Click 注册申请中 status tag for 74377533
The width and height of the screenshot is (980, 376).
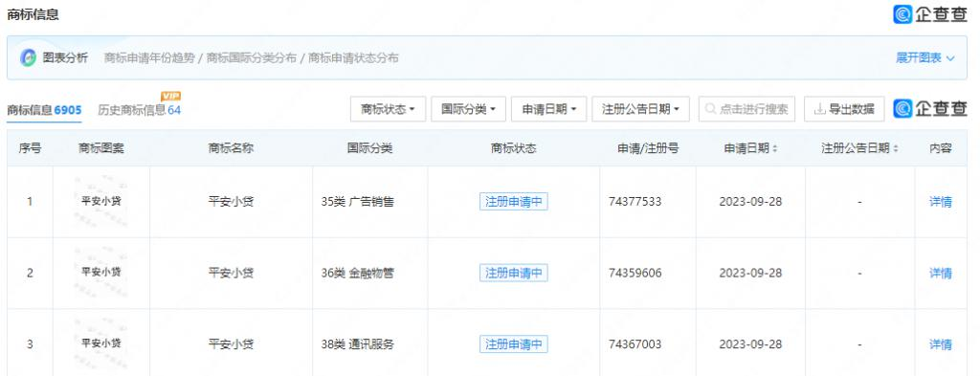pyautogui.click(x=514, y=202)
